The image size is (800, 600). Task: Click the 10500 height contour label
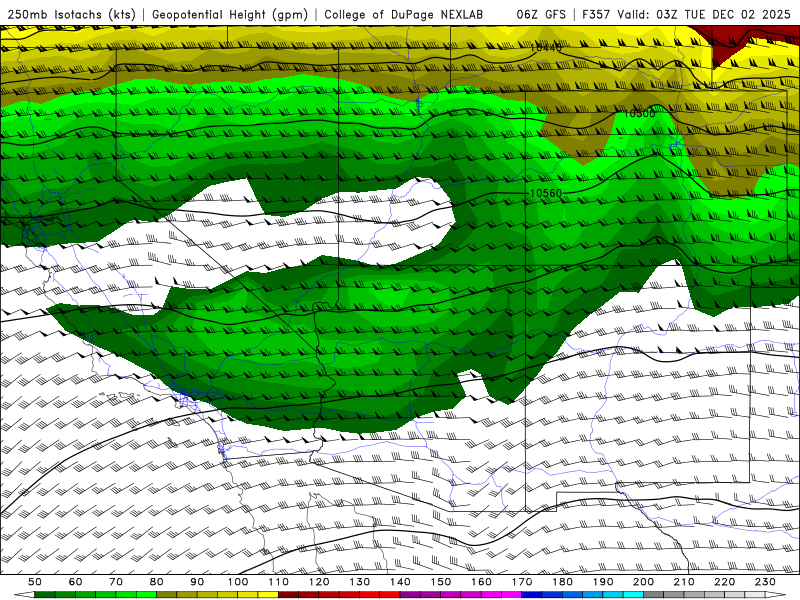pyautogui.click(x=639, y=113)
